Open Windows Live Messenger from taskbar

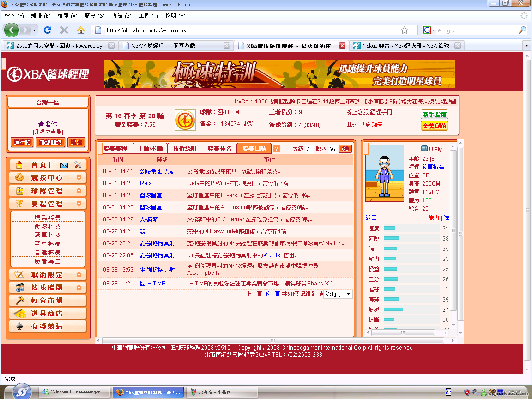[x=75, y=392]
